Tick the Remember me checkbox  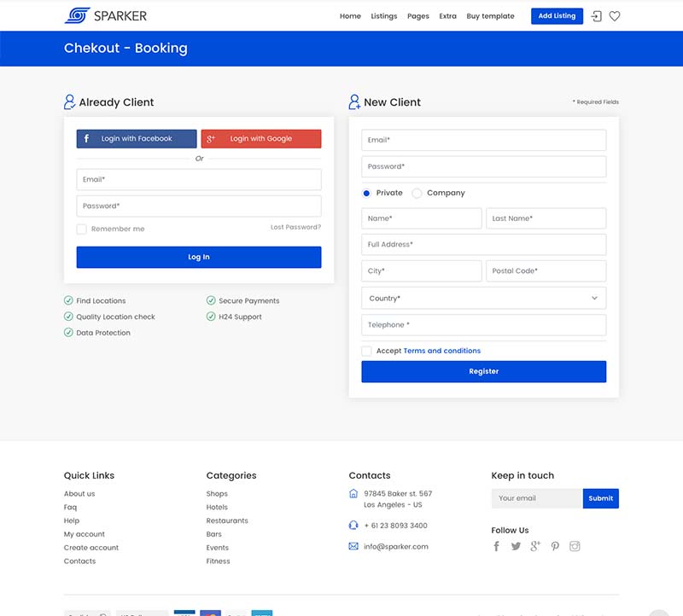pos(82,230)
